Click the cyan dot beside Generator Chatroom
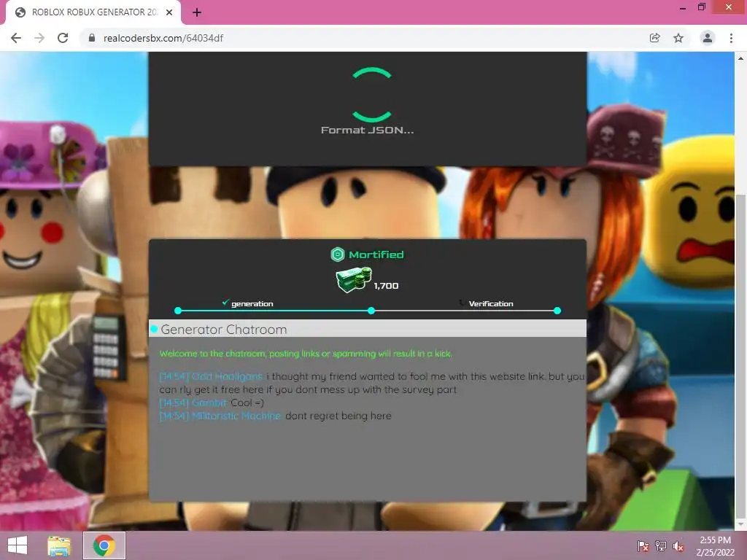Viewport: 747px width, 560px height. click(x=154, y=329)
